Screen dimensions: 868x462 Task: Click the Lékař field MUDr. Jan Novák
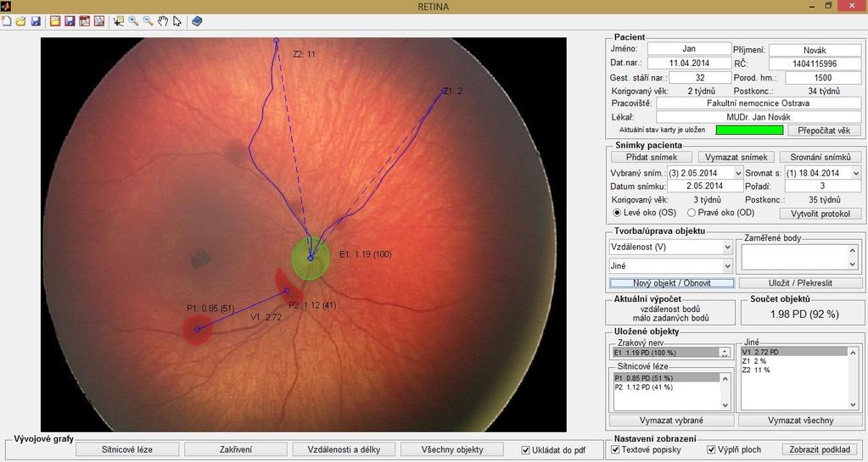759,117
